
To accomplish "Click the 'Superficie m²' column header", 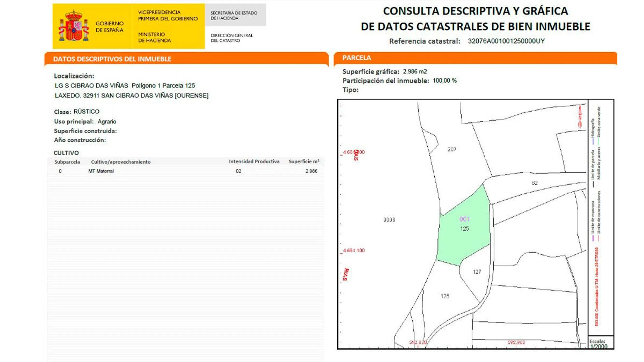I will coord(304,162).
